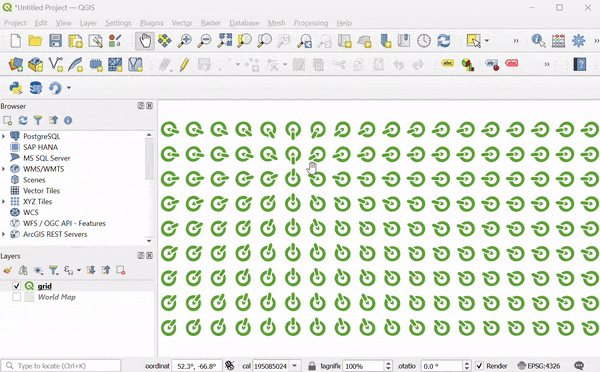Open the Processing menu
600x372 pixels.
(x=311, y=23)
